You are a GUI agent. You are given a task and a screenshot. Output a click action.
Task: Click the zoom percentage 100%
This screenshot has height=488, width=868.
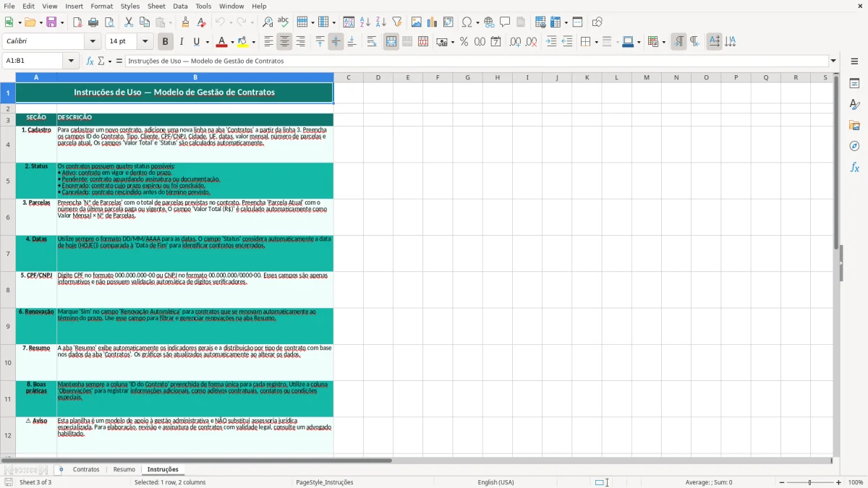(856, 482)
